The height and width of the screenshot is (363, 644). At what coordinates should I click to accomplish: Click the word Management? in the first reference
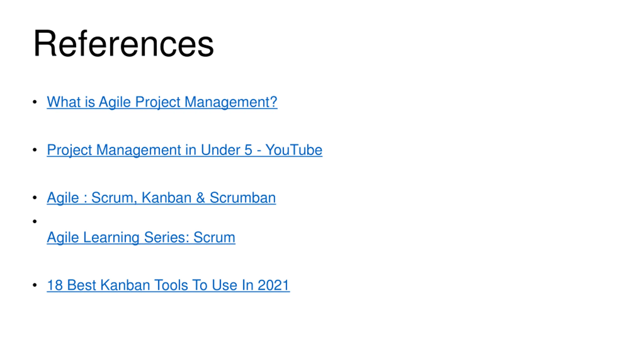tap(231, 102)
